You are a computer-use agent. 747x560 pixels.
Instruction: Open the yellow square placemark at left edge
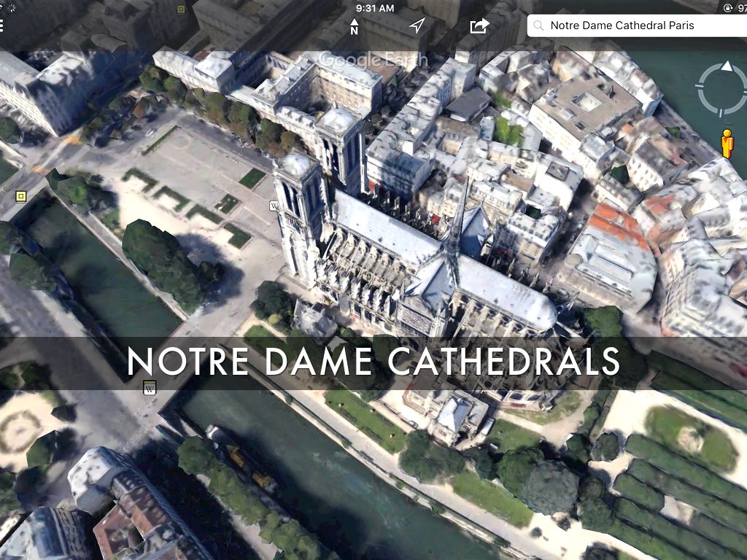[20, 195]
